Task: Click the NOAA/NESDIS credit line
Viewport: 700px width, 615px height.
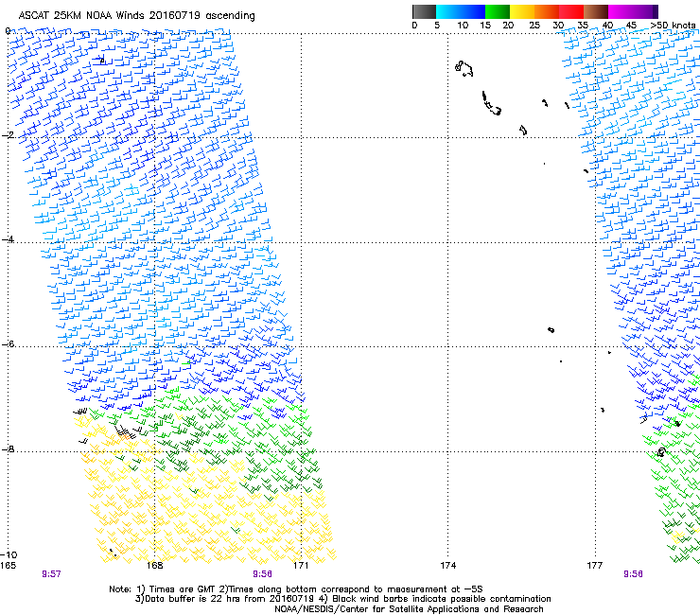Action: 409,609
